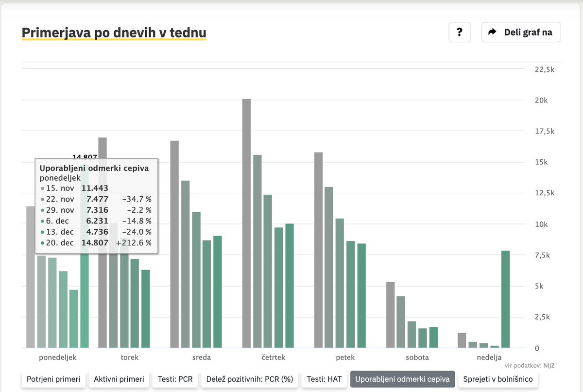Click the tallest četrtek bar
The height and width of the screenshot is (392, 583).
click(x=246, y=223)
